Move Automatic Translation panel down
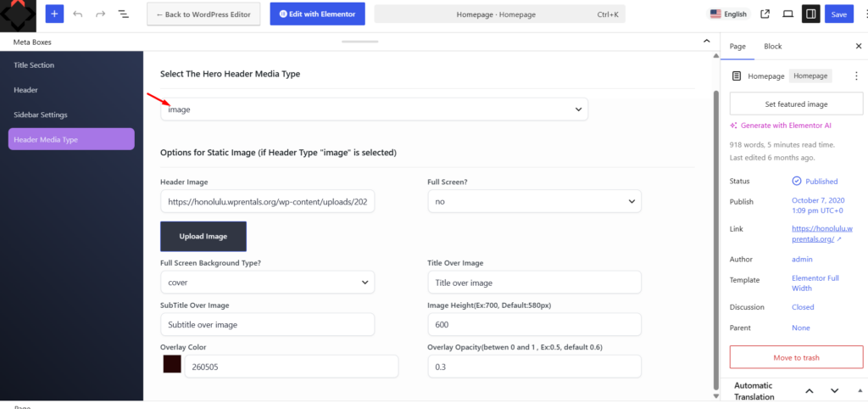The height and width of the screenshot is (409, 868). 835,390
